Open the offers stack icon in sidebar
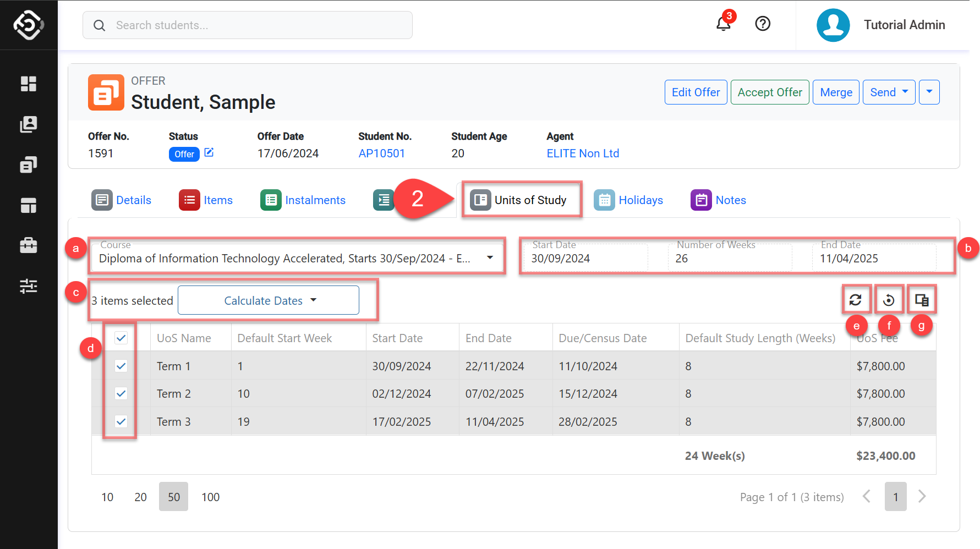 pyautogui.click(x=29, y=164)
